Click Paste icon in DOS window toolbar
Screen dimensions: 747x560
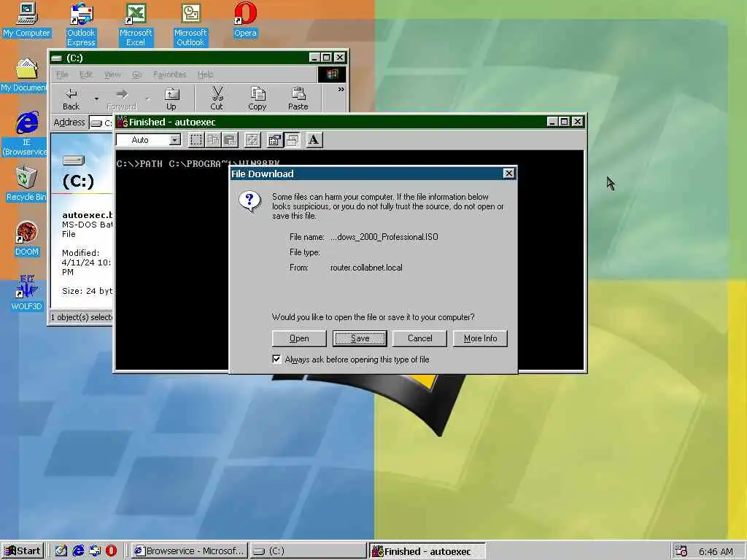pyautogui.click(x=230, y=140)
